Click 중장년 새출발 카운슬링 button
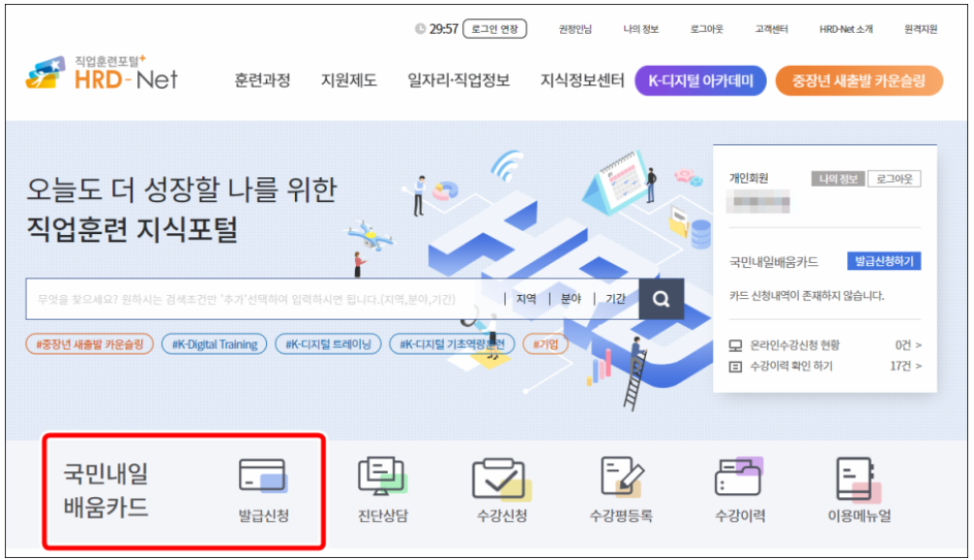Screen dimensions: 974x560 point(859,80)
